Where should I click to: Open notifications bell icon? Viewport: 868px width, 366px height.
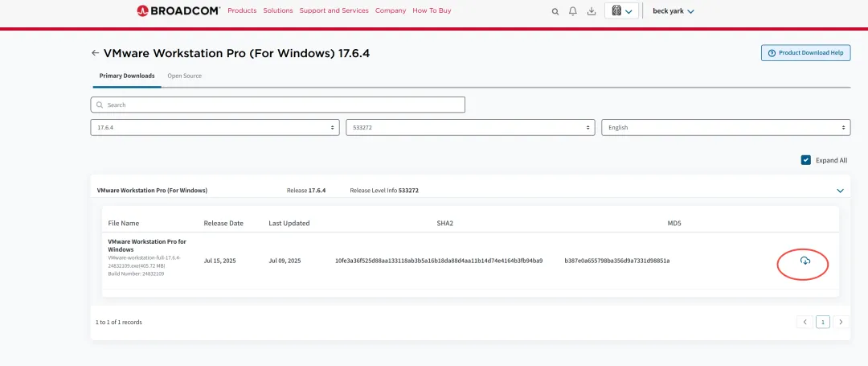click(573, 11)
